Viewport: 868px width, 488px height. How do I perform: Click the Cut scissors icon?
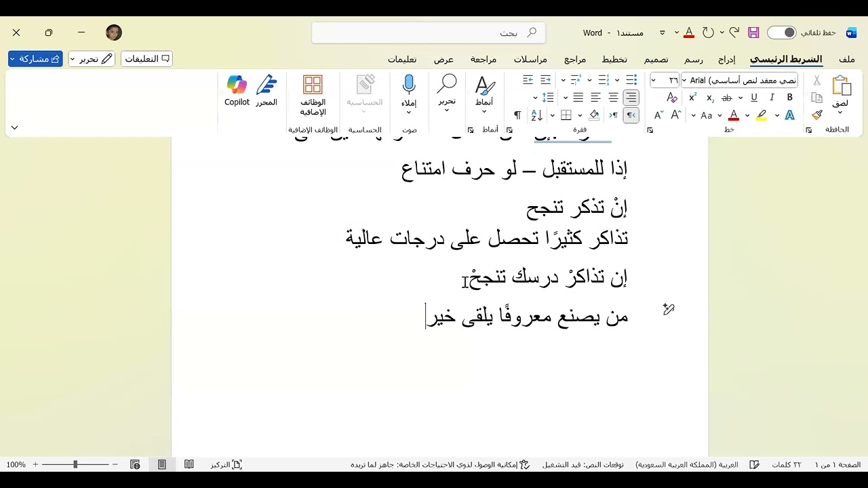pyautogui.click(x=816, y=80)
